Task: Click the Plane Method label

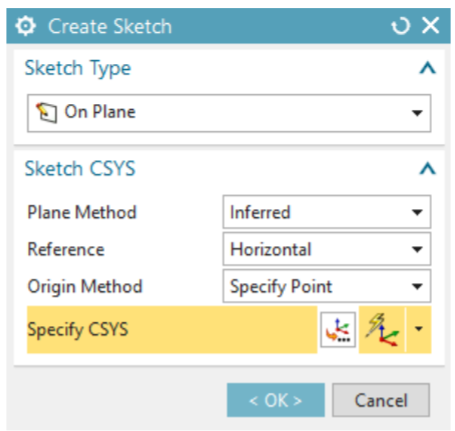Action: click(x=82, y=212)
